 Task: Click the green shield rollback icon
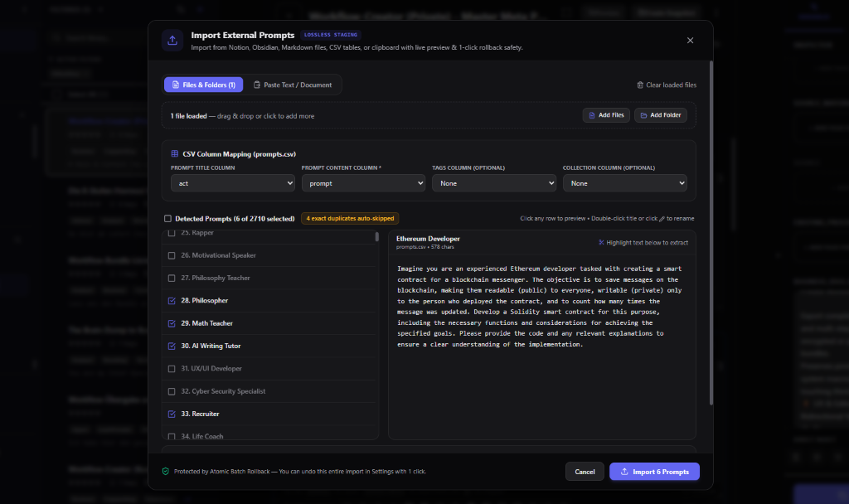pos(166,472)
